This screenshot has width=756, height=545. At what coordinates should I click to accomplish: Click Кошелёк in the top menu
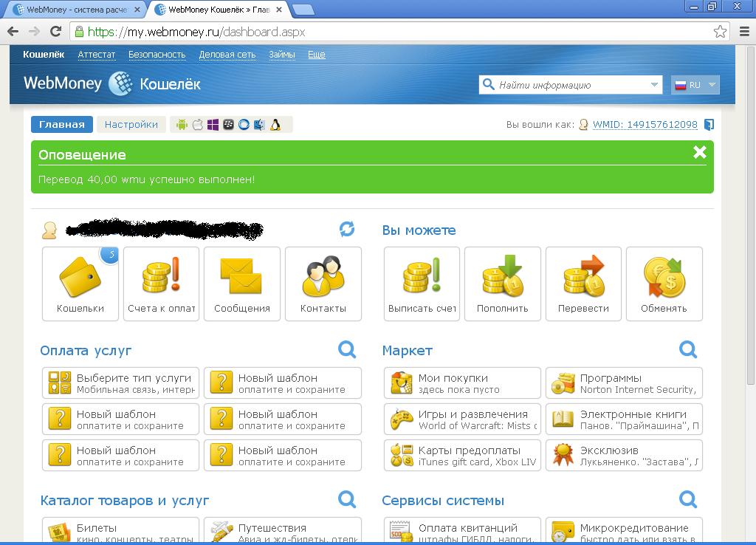click(44, 55)
